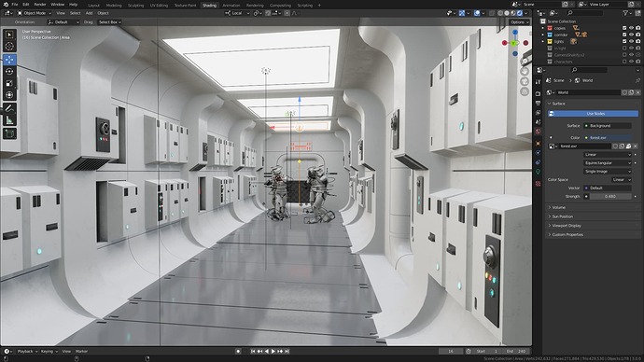Select the Move tool
The width and height of the screenshot is (644, 362).
[x=9, y=60]
